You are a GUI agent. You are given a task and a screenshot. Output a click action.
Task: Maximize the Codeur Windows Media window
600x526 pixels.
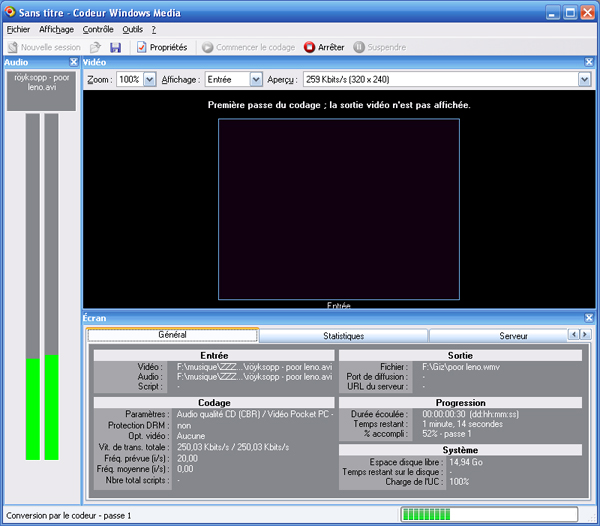[570, 13]
